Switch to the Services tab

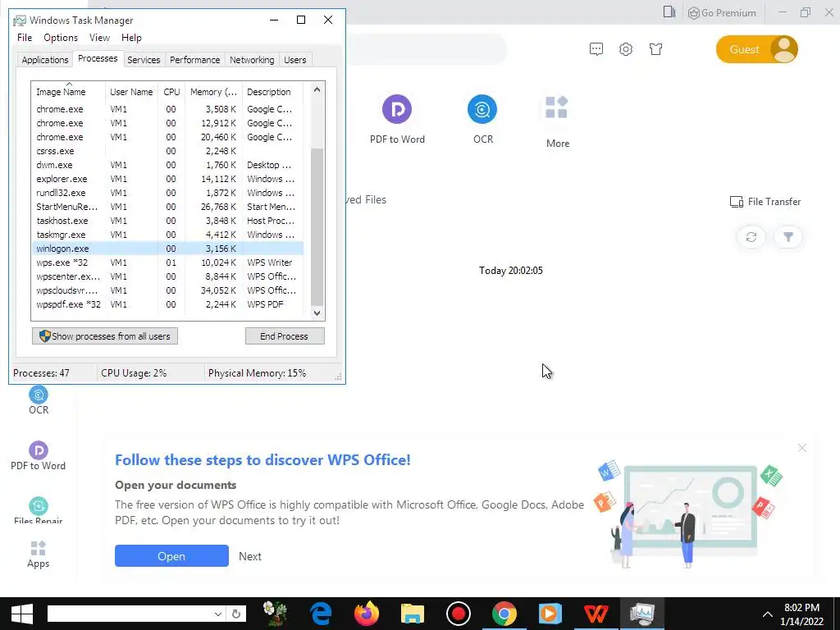click(x=144, y=59)
